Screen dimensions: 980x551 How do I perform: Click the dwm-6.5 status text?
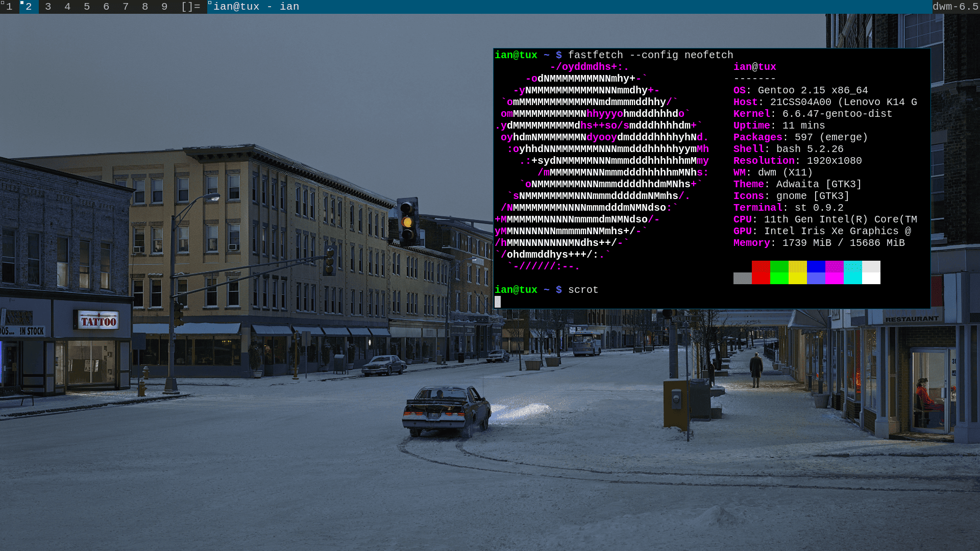955,7
